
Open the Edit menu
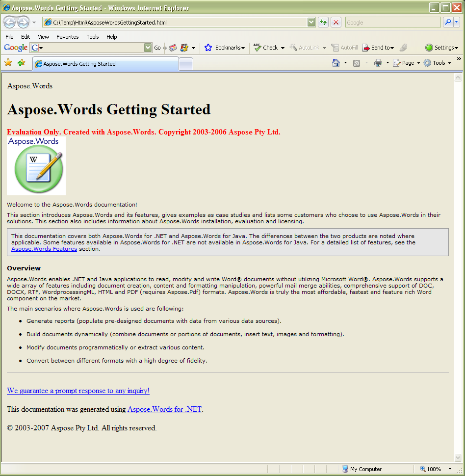point(26,37)
